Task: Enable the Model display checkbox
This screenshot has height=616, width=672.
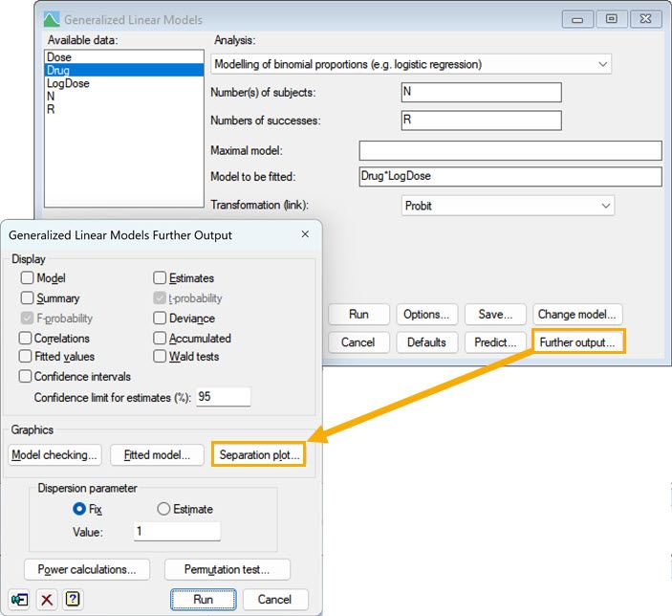Action: click(x=27, y=278)
